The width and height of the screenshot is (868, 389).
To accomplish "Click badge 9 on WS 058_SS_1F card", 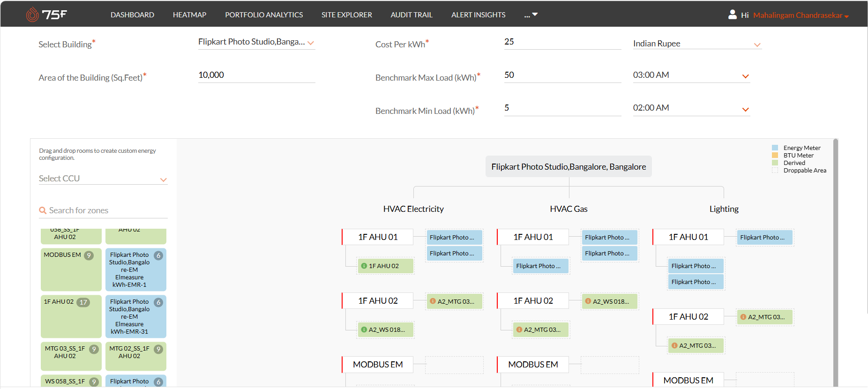I will click(94, 382).
